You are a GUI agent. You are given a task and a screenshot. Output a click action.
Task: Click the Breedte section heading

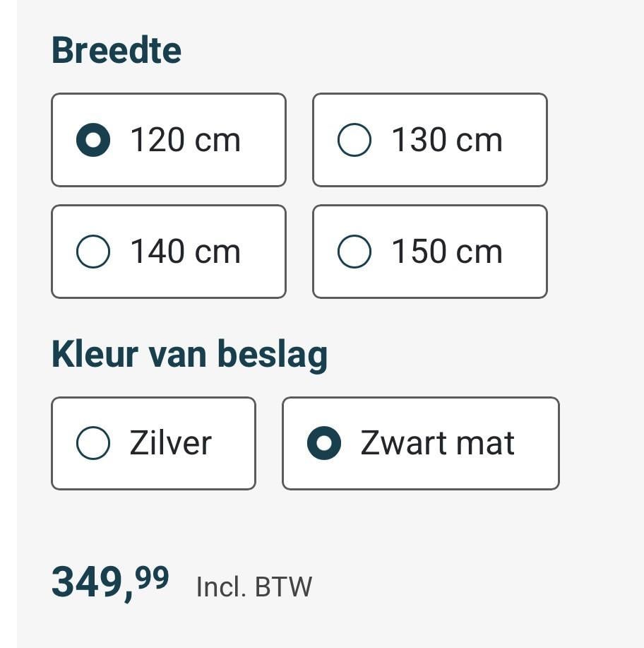point(116,49)
